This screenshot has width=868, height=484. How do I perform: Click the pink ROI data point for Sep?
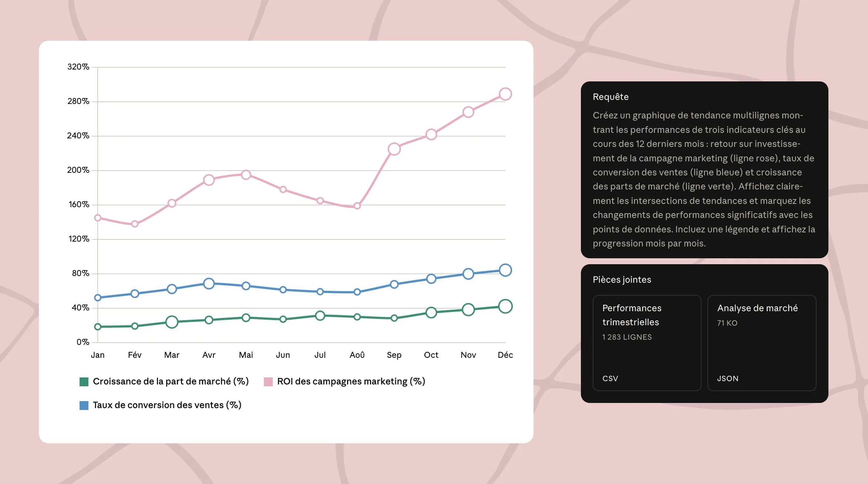click(x=394, y=149)
